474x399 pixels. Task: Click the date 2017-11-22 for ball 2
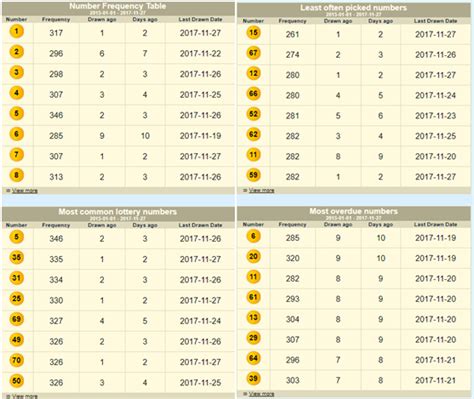pos(200,54)
